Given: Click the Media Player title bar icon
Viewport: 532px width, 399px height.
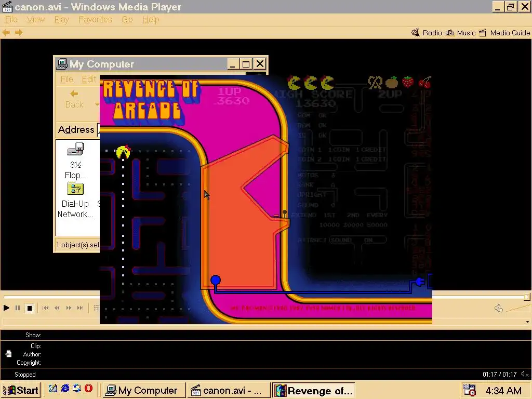Looking at the screenshot, I should (x=7, y=7).
